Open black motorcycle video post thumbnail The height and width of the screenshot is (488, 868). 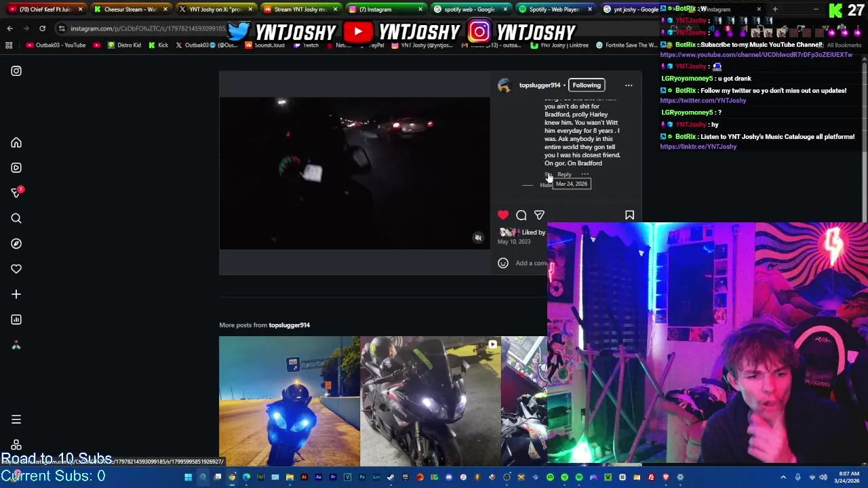[x=431, y=402]
